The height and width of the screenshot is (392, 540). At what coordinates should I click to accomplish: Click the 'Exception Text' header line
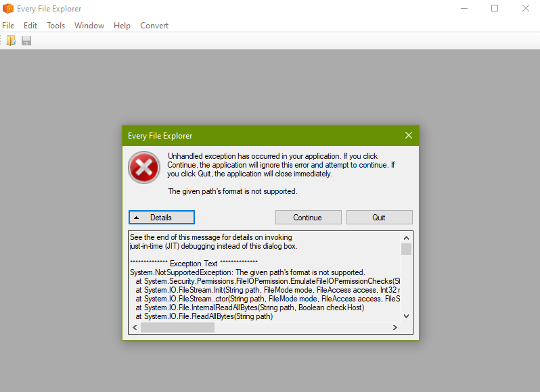click(194, 264)
